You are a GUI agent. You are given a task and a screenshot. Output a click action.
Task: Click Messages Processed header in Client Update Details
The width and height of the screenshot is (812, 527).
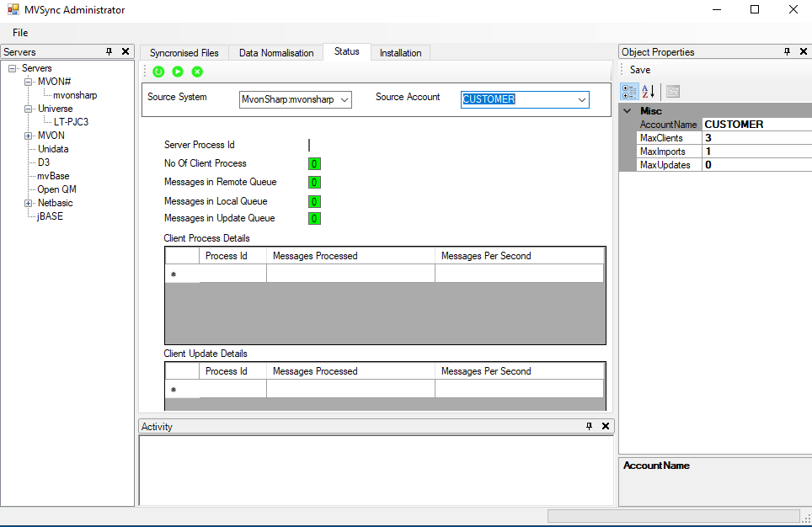pos(350,371)
